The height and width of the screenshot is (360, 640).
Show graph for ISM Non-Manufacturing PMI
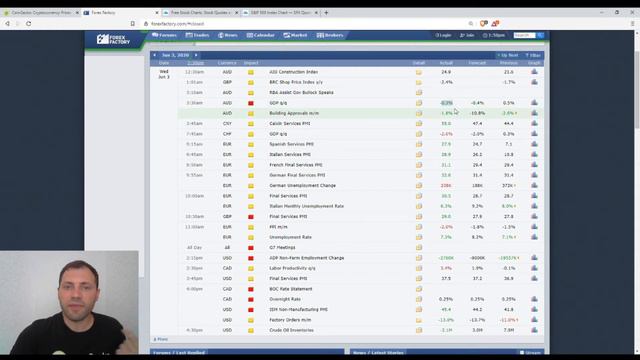[x=534, y=309]
